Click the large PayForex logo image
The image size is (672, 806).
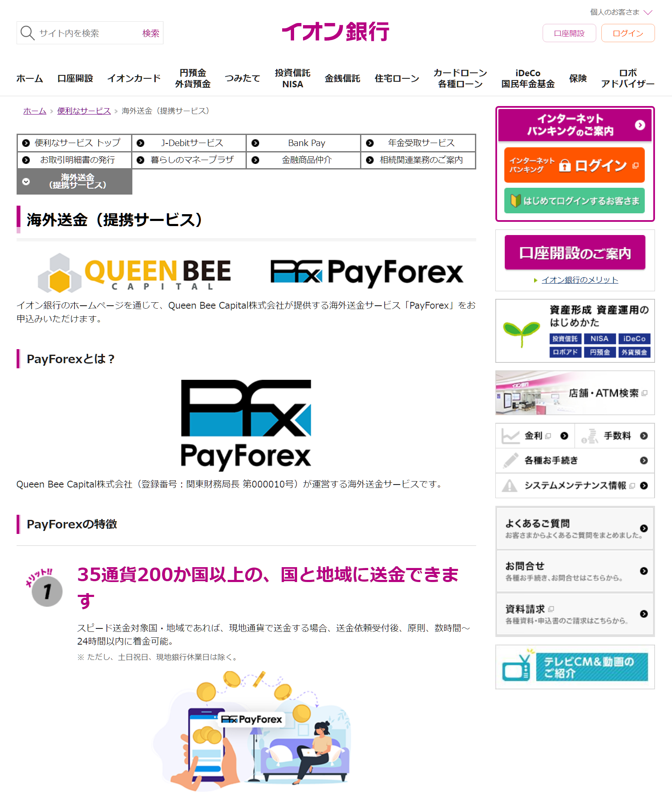246,425
